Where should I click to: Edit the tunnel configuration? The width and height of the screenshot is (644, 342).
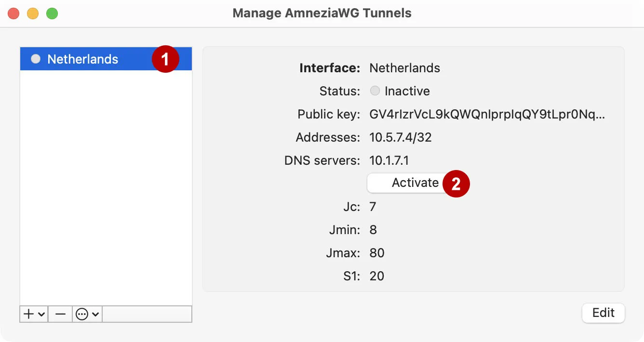604,313
